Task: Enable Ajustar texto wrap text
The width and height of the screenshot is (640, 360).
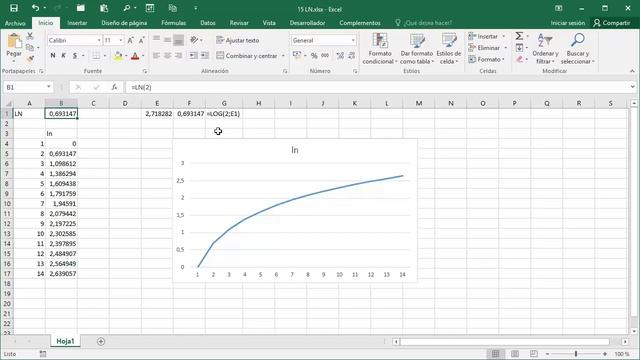Action: pyautogui.click(x=238, y=40)
